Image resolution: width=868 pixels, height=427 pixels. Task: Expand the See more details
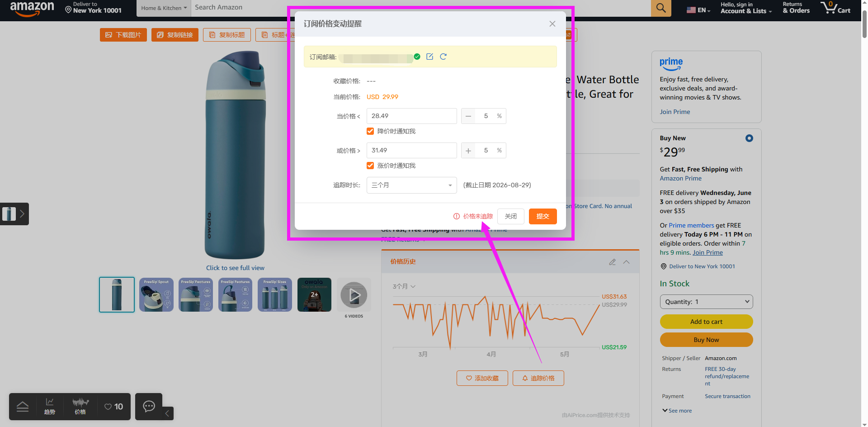coord(677,411)
